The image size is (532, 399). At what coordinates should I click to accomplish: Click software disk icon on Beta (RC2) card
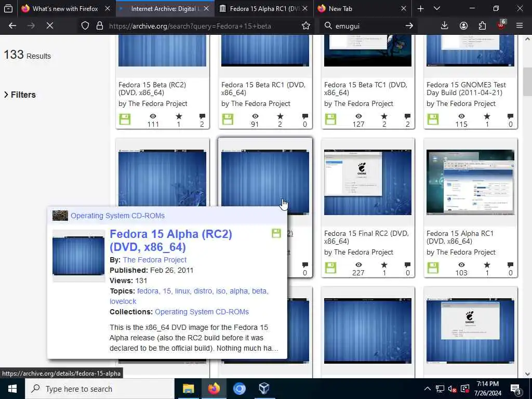click(x=125, y=119)
